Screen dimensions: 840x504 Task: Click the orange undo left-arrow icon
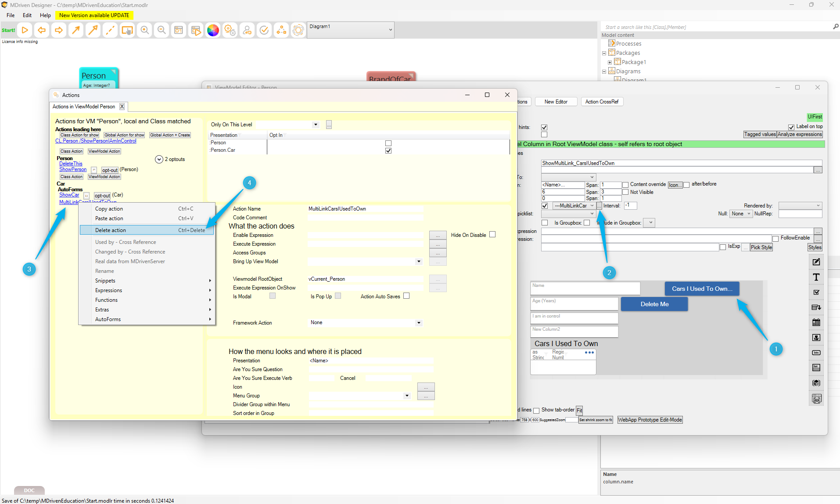tap(42, 30)
